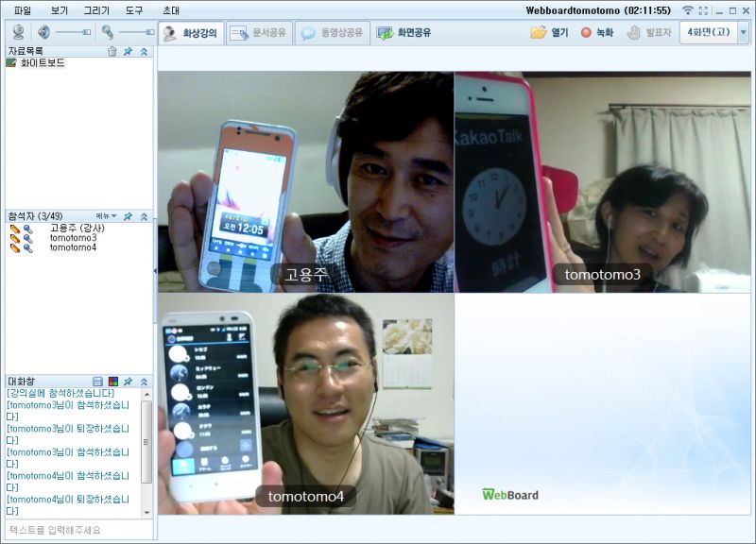Collapse the 참석자 panel
756x544 pixels.
pos(144,216)
